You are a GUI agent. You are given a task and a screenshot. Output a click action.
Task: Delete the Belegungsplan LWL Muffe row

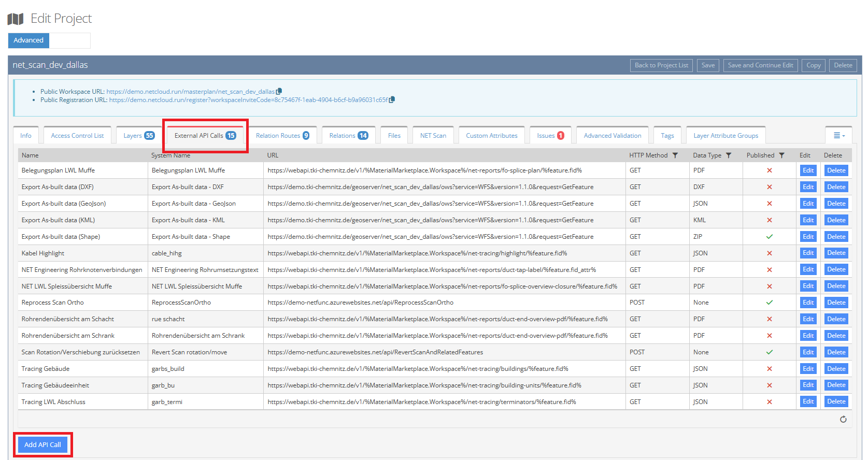[835, 170]
